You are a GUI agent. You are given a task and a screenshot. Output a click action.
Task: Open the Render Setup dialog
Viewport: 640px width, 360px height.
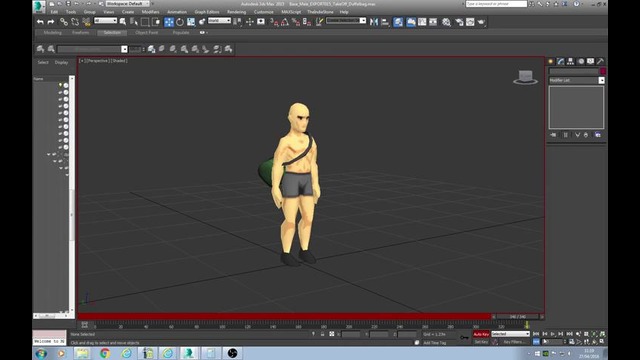pos(459,22)
